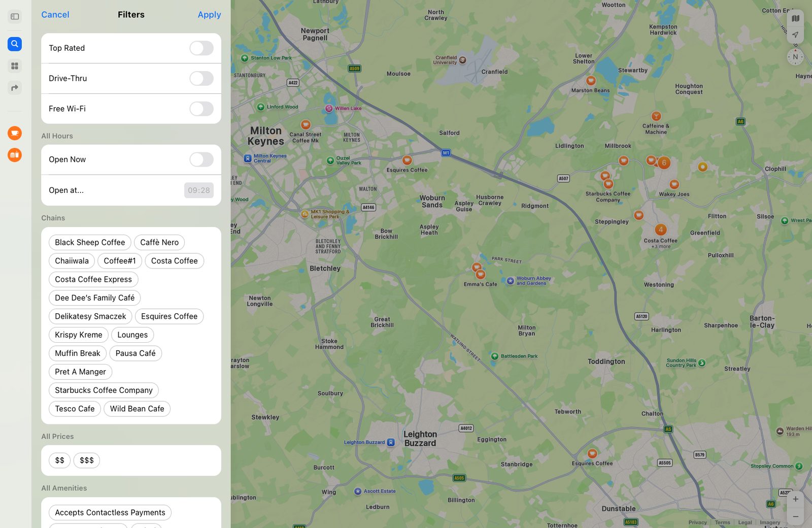812x528 pixels.
Task: Show current location arrow icon
Action: click(x=795, y=35)
